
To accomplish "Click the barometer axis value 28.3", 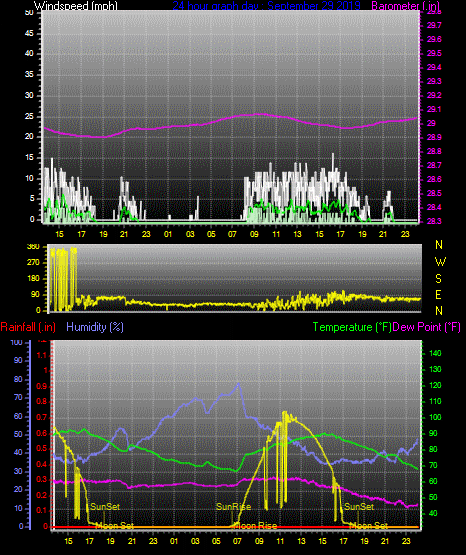I will (434, 221).
